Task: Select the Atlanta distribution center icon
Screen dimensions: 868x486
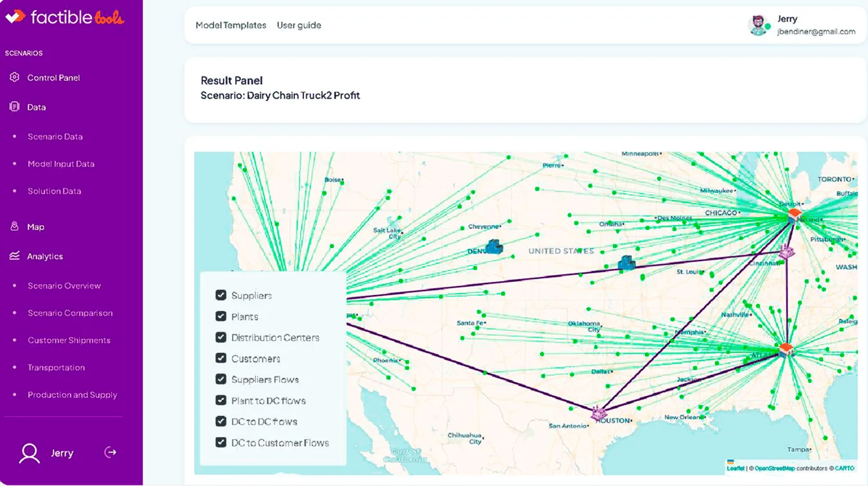Action: coord(785,350)
